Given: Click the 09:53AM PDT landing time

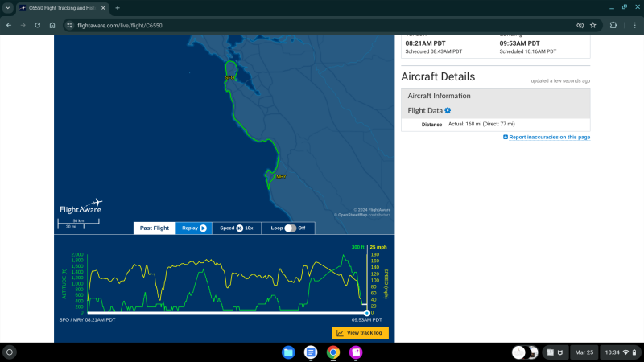Looking at the screenshot, I should [519, 43].
